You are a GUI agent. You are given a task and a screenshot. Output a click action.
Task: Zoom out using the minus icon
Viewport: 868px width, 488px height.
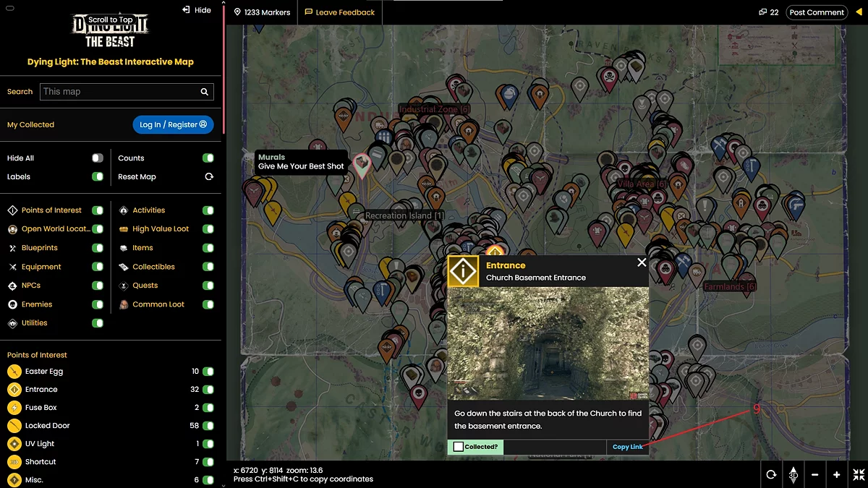coord(815,475)
